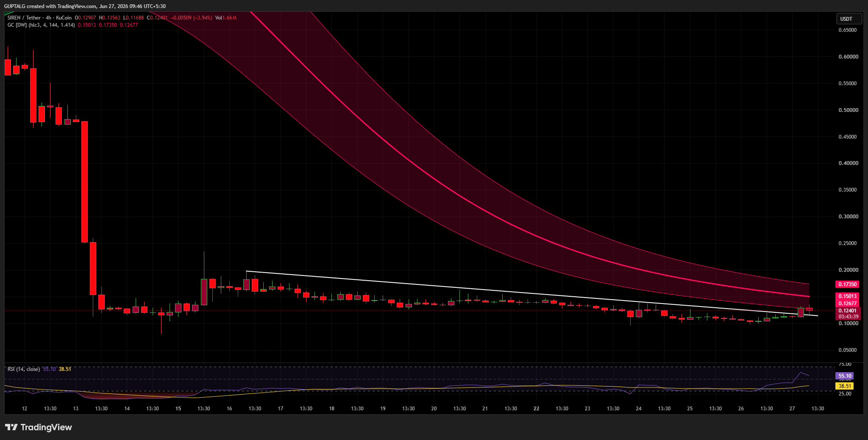Click date label 18 on time axis
This screenshot has width=868, height=440.
coord(332,409)
